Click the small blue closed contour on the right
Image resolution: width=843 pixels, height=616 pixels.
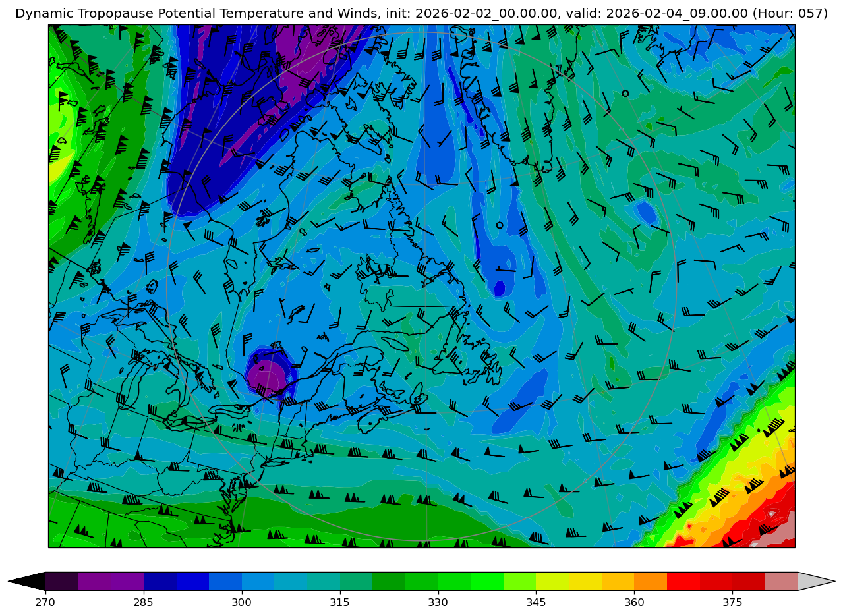click(x=645, y=213)
